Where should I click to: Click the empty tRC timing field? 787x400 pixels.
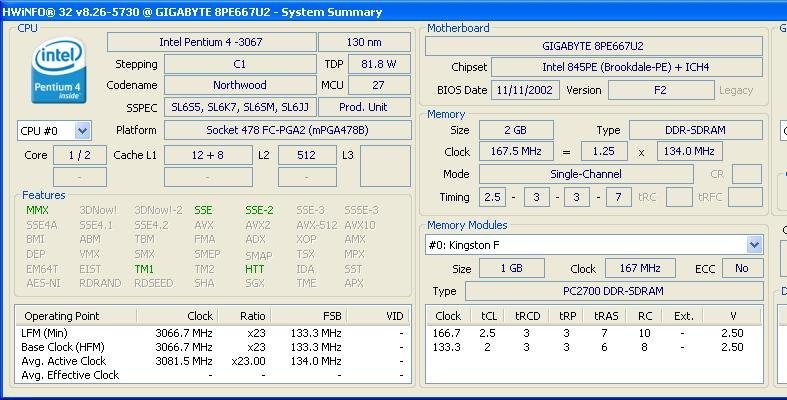tap(679, 197)
